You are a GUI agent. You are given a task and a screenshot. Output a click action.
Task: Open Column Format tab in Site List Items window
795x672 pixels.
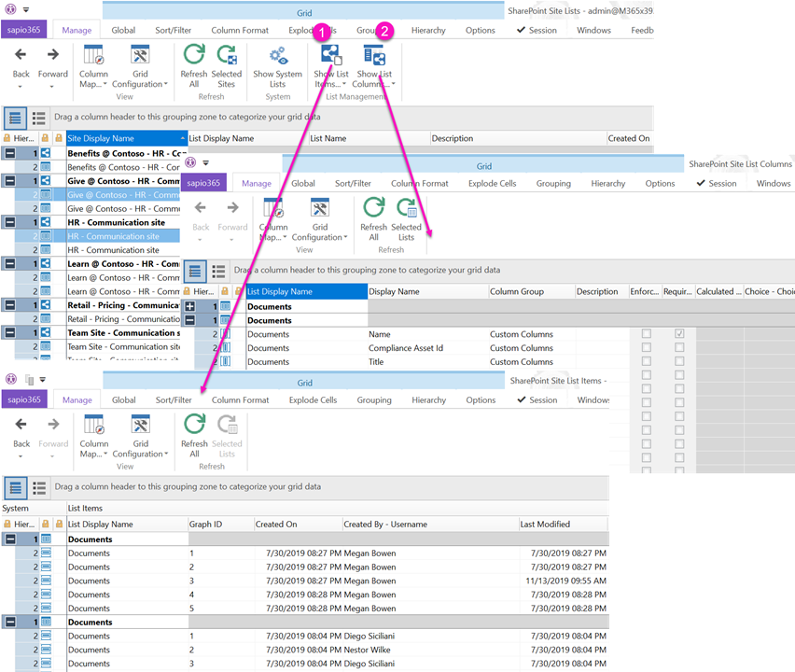click(x=241, y=400)
